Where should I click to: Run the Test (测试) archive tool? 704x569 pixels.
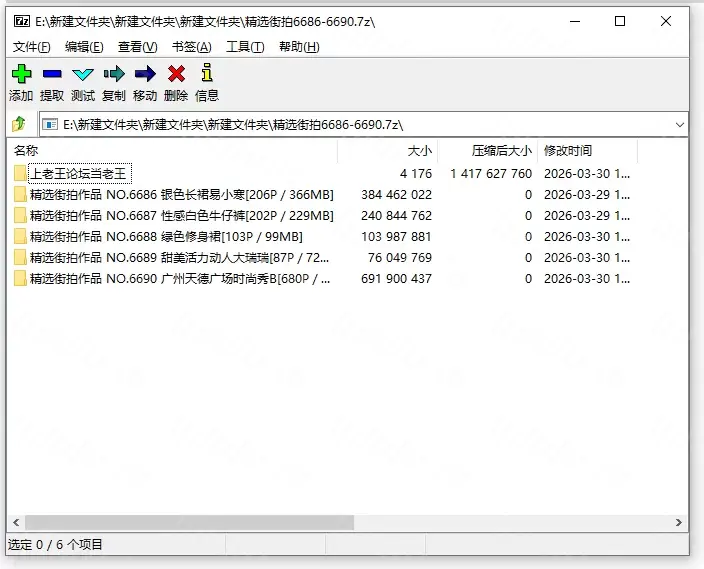click(83, 74)
